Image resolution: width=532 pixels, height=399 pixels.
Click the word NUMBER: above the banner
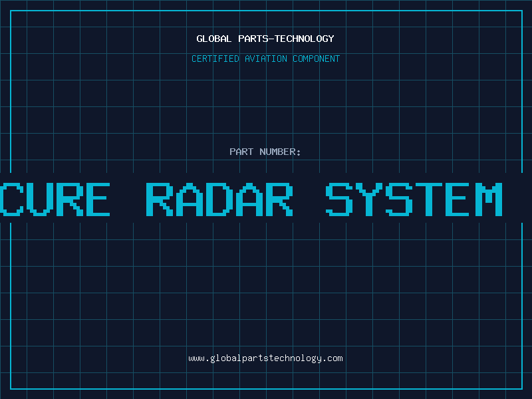(281, 152)
